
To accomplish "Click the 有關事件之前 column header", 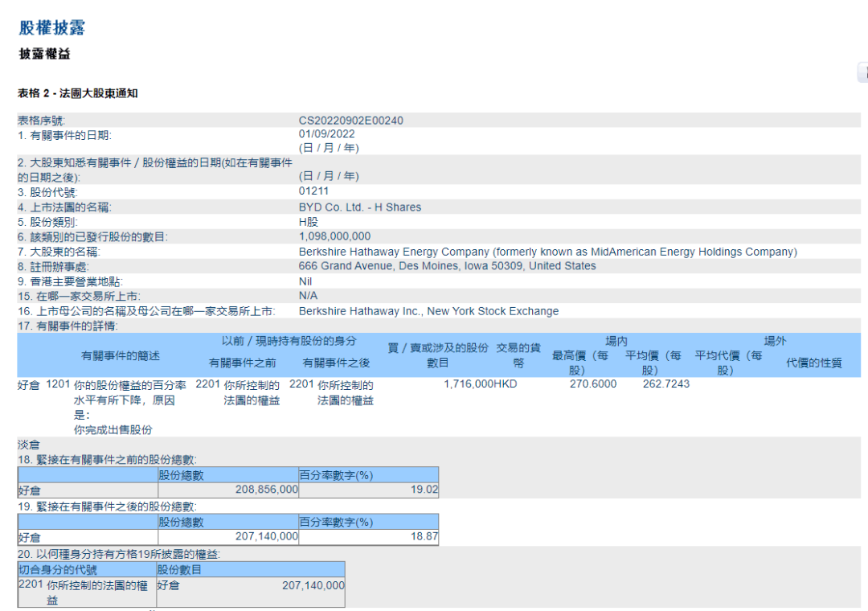I will (x=243, y=363).
